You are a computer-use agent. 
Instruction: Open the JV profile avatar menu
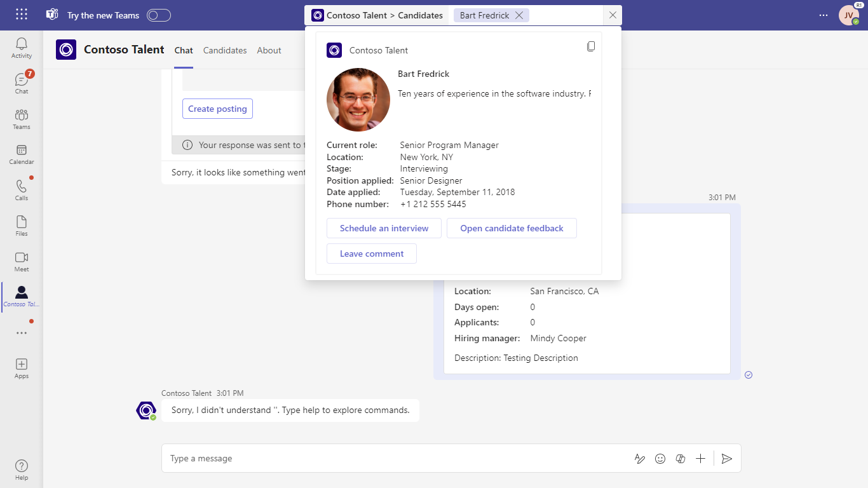(x=849, y=15)
